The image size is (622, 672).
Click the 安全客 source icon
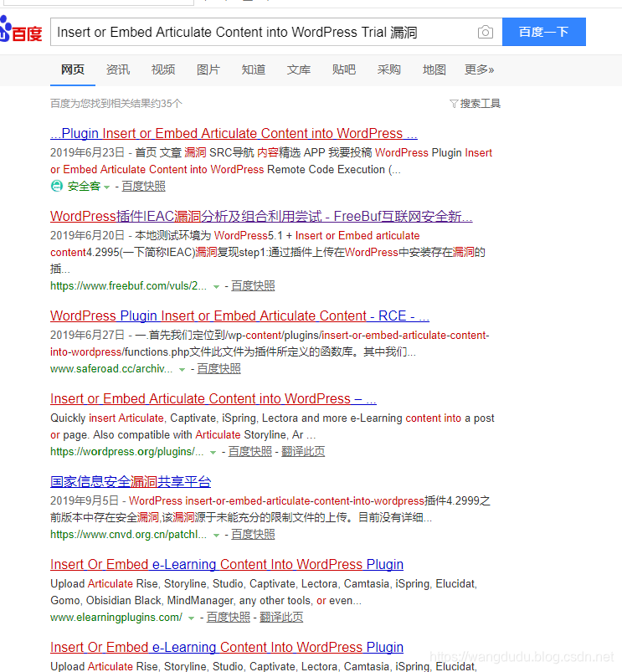pos(57,186)
